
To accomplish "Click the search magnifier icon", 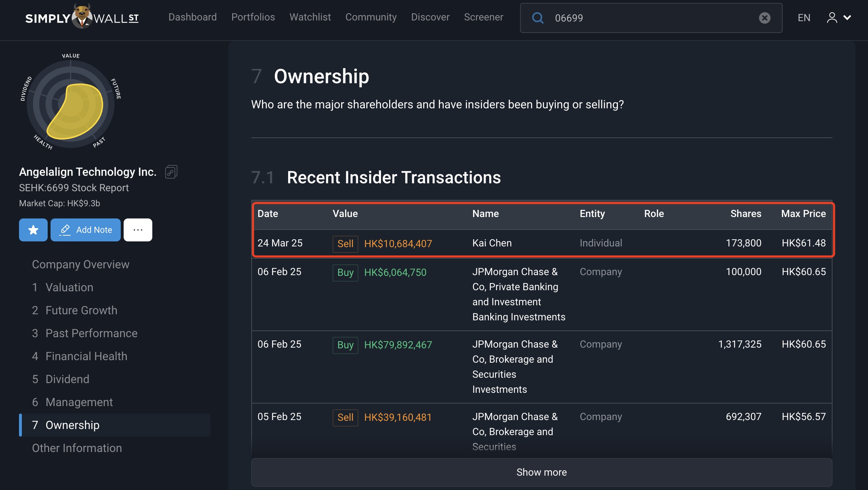I will [x=538, y=18].
